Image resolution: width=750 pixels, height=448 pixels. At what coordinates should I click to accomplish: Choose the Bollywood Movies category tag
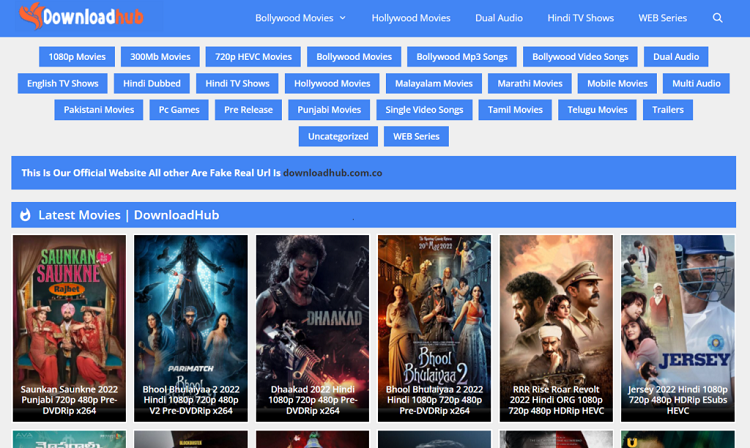pyautogui.click(x=354, y=57)
